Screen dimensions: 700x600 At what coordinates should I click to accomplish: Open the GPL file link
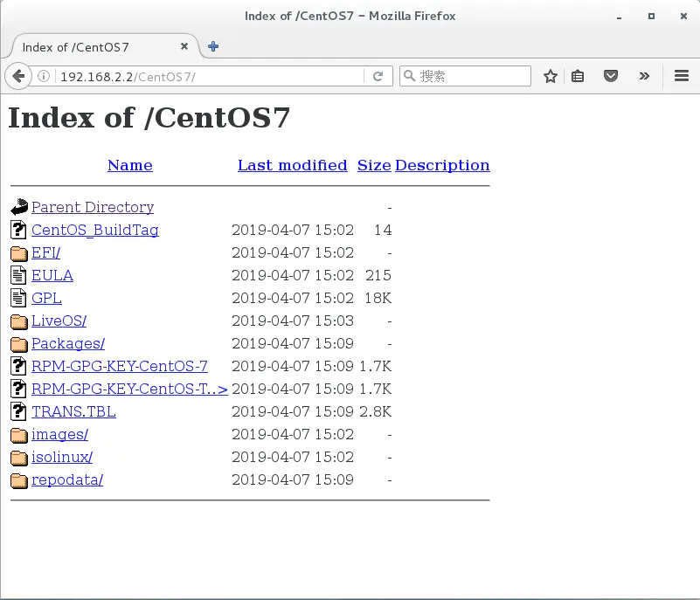46,298
